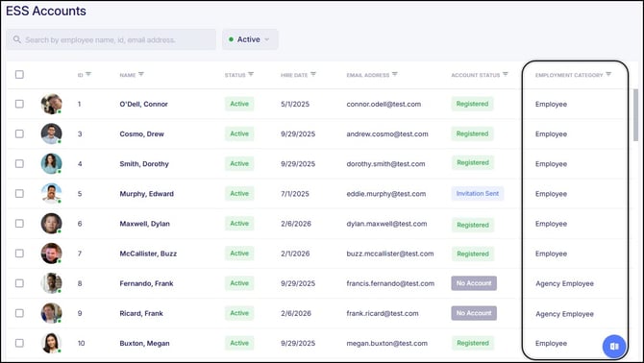Select the checkbox for Cosmo, Drew
The width and height of the screenshot is (644, 363).
pyautogui.click(x=19, y=133)
